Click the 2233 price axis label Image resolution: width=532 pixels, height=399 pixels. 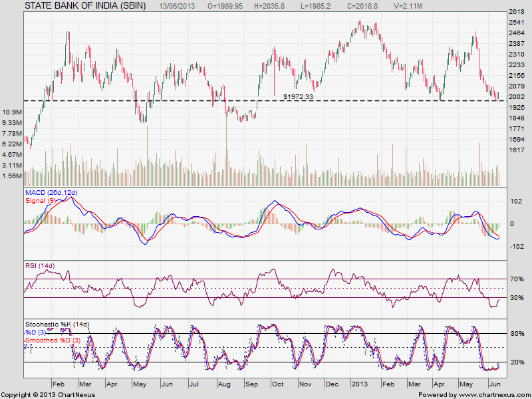pyautogui.click(x=517, y=65)
